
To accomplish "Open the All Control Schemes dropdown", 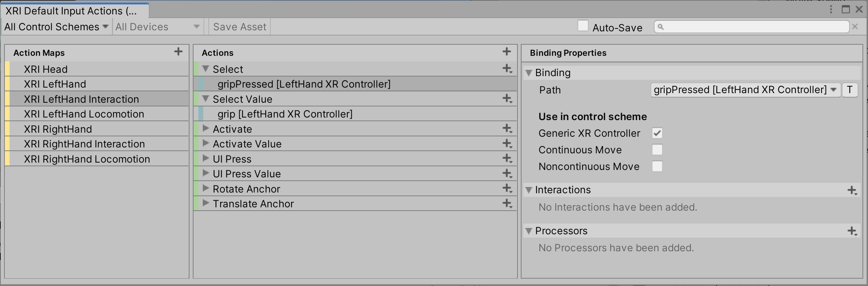I will coord(56,27).
